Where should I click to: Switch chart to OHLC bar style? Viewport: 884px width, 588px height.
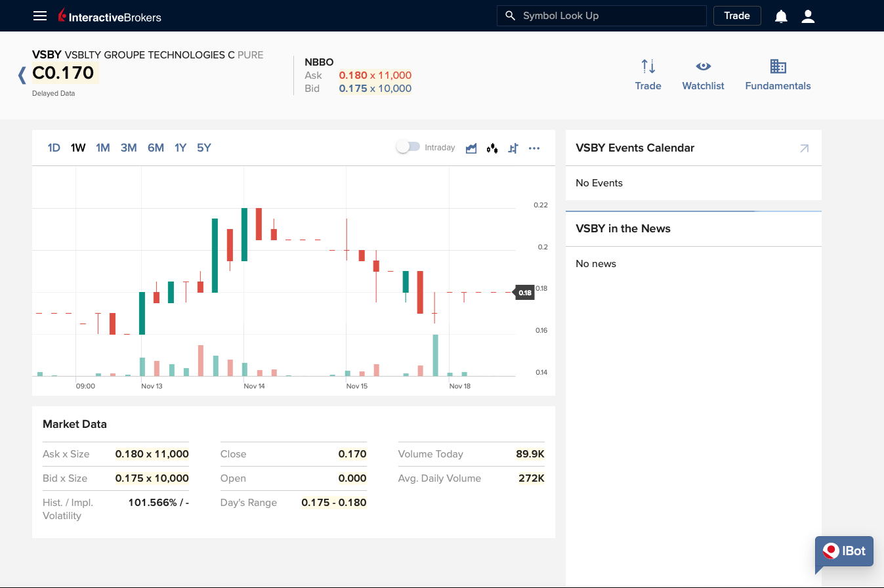pos(513,148)
